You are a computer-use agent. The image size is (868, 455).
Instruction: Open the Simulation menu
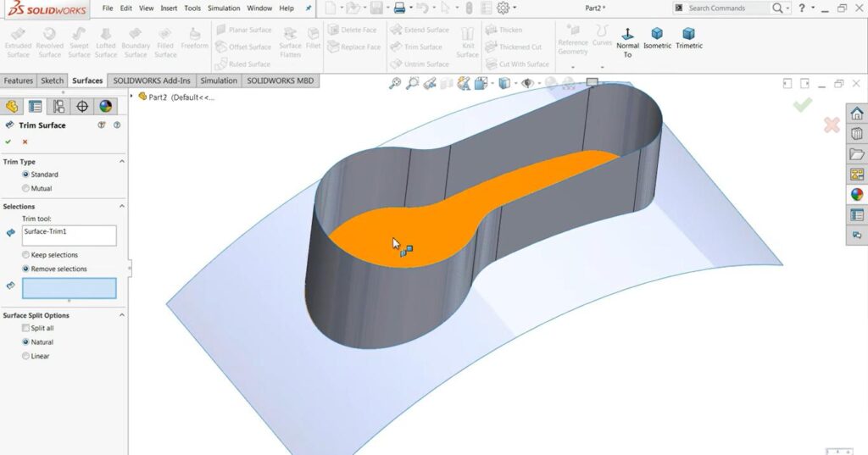[x=224, y=8]
